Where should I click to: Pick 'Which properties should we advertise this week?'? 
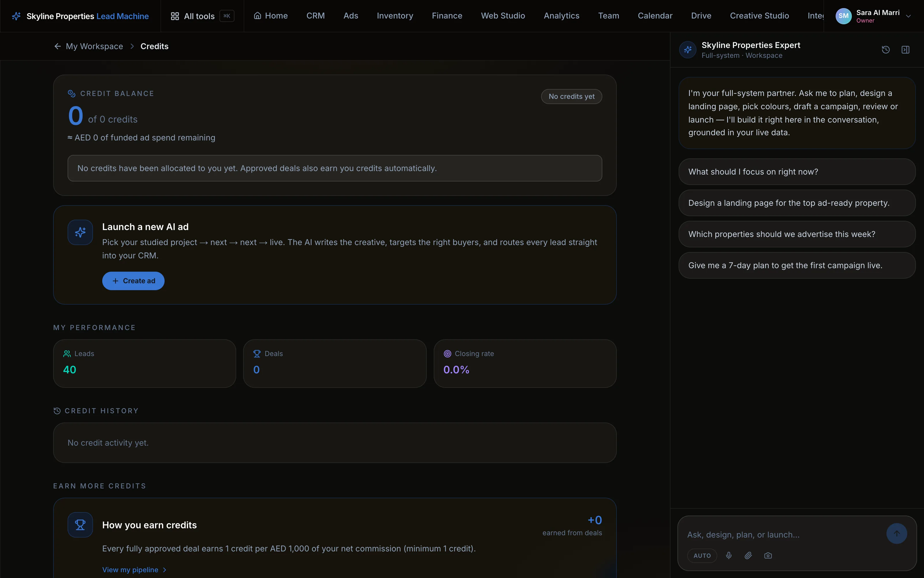pyautogui.click(x=797, y=234)
